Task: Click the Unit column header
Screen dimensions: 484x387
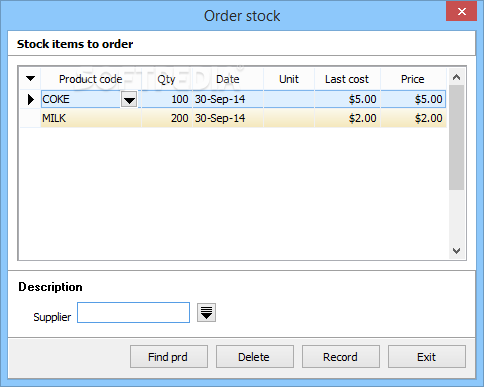Action: [289, 79]
